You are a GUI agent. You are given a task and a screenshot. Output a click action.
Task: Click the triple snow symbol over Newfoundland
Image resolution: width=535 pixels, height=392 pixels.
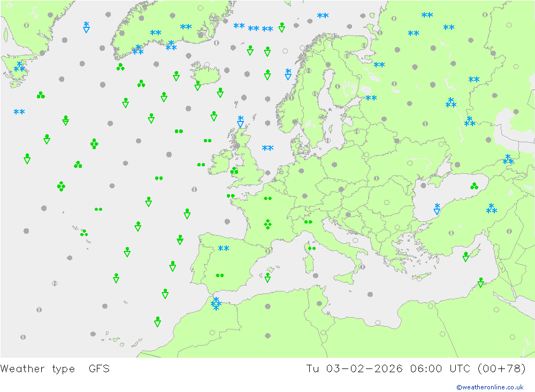pyautogui.click(x=19, y=67)
